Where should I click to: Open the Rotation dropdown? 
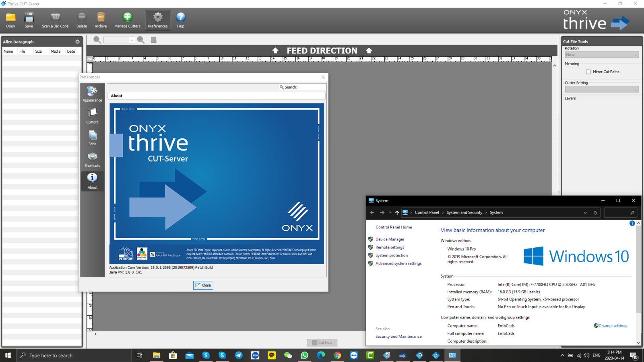tap(636, 54)
